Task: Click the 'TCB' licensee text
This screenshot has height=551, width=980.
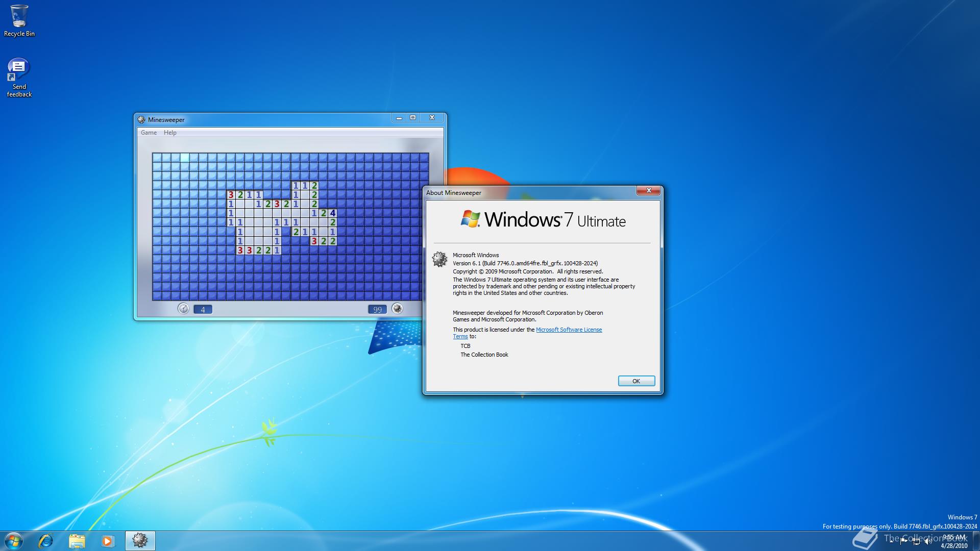Action: click(x=465, y=346)
